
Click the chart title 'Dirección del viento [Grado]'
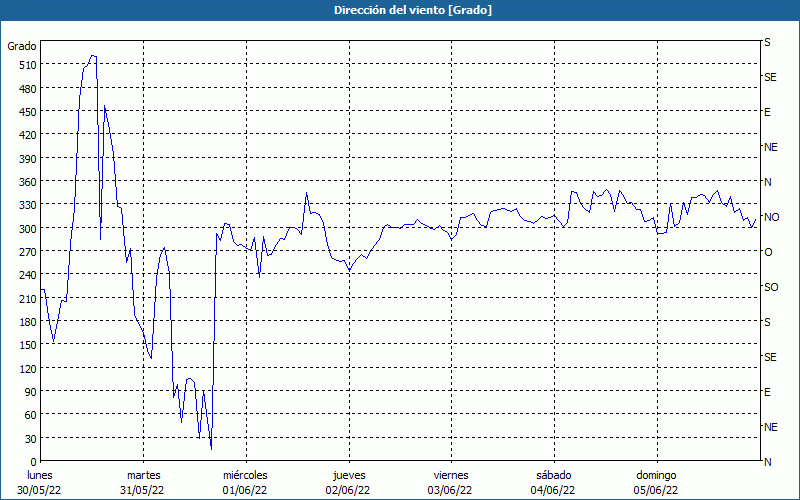[x=413, y=10]
